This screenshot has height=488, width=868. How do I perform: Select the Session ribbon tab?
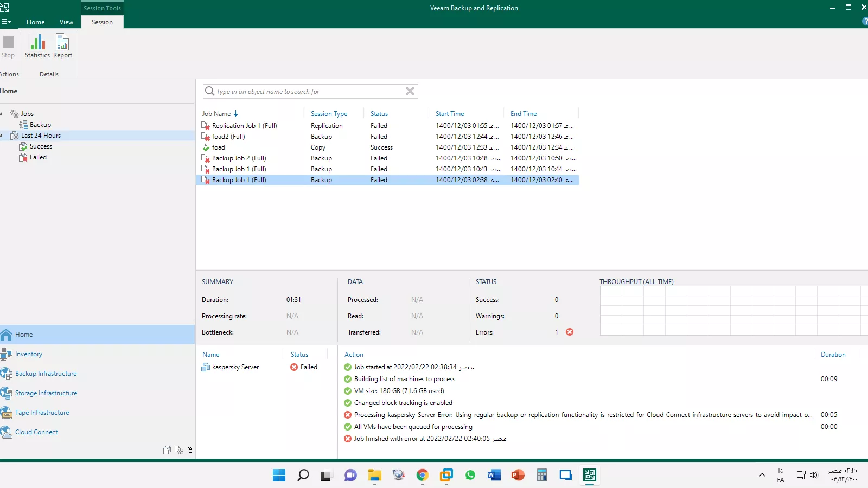[x=102, y=22]
